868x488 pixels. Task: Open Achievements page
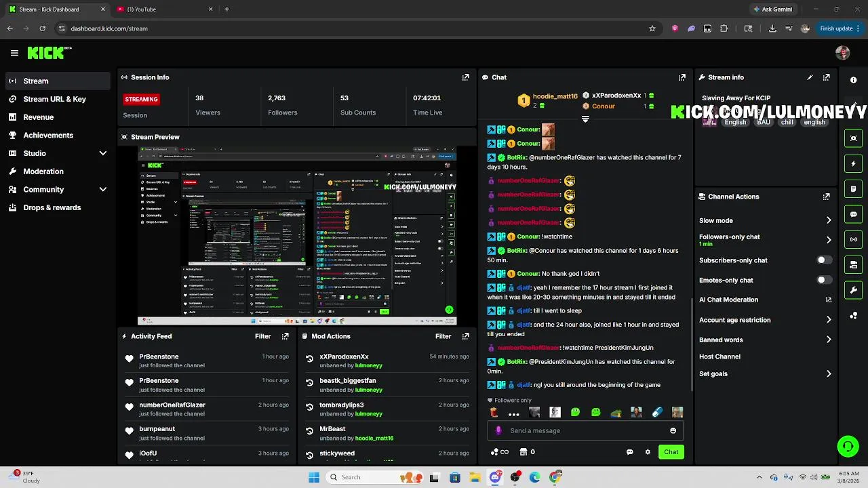point(57,135)
